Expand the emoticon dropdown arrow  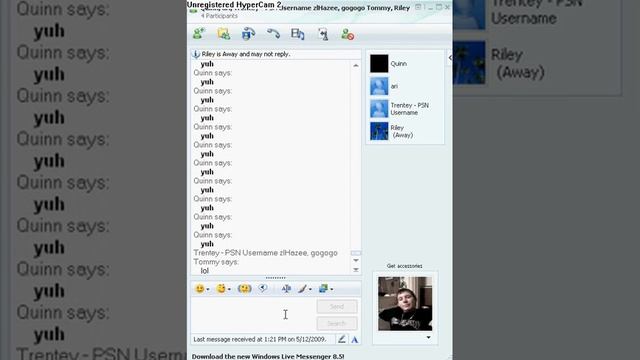208,289
